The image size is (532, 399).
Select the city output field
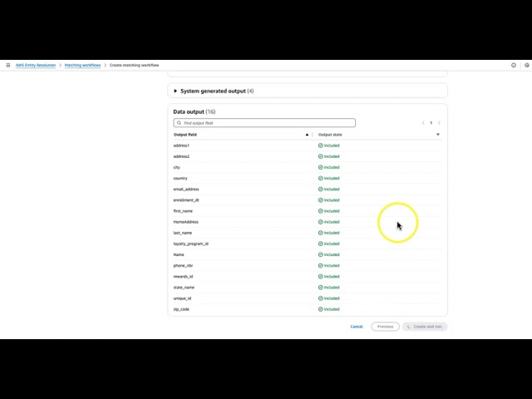(177, 167)
